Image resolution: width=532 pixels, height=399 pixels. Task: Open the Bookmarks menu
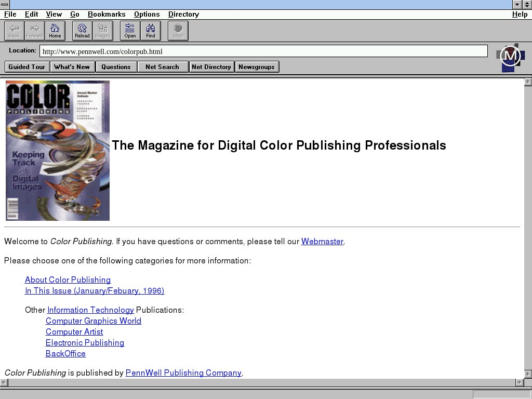click(x=107, y=14)
